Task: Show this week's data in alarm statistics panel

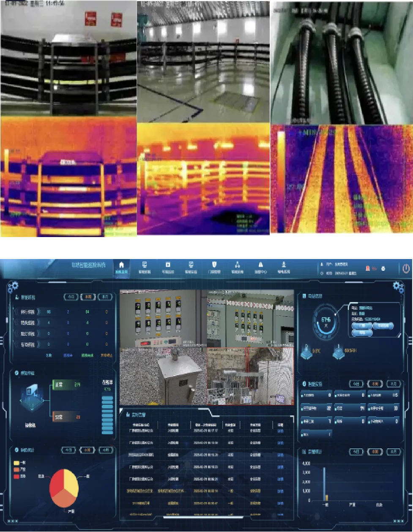Action: 375,452
